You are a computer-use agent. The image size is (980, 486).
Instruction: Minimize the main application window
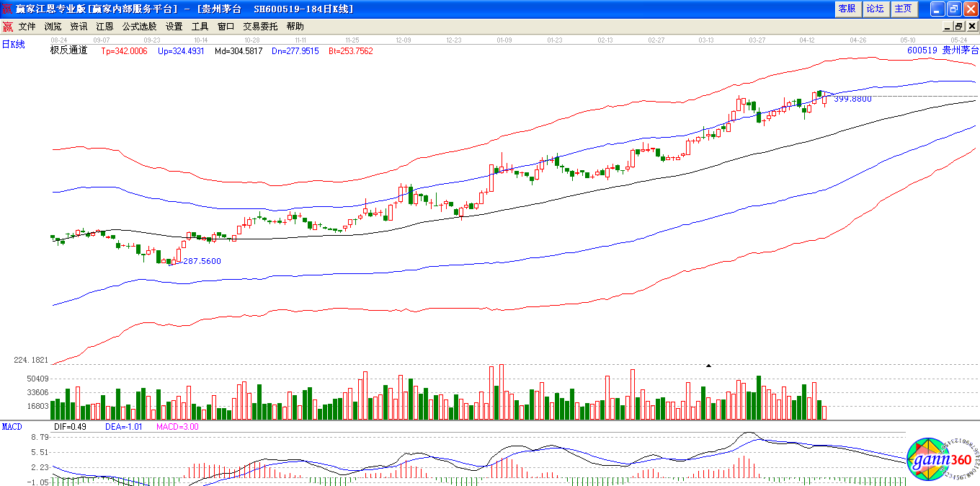937,9
